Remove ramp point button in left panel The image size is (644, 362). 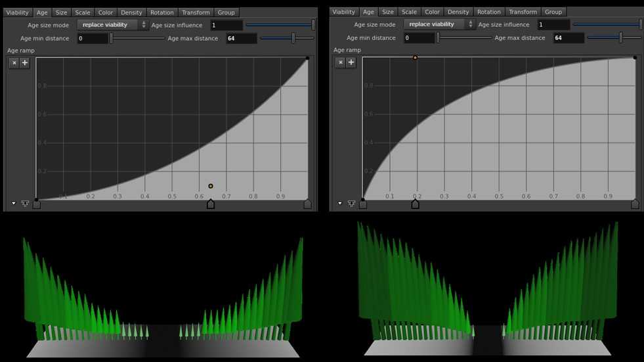[x=14, y=63]
